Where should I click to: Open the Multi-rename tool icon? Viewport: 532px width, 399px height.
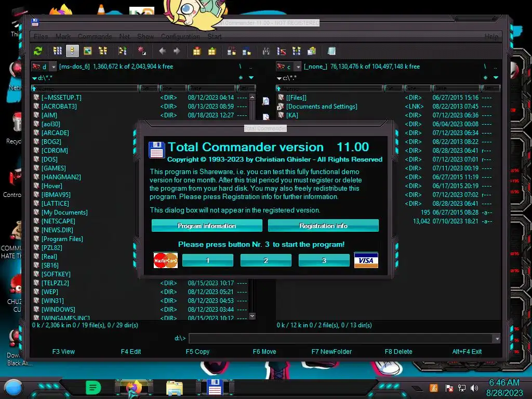[x=281, y=51]
